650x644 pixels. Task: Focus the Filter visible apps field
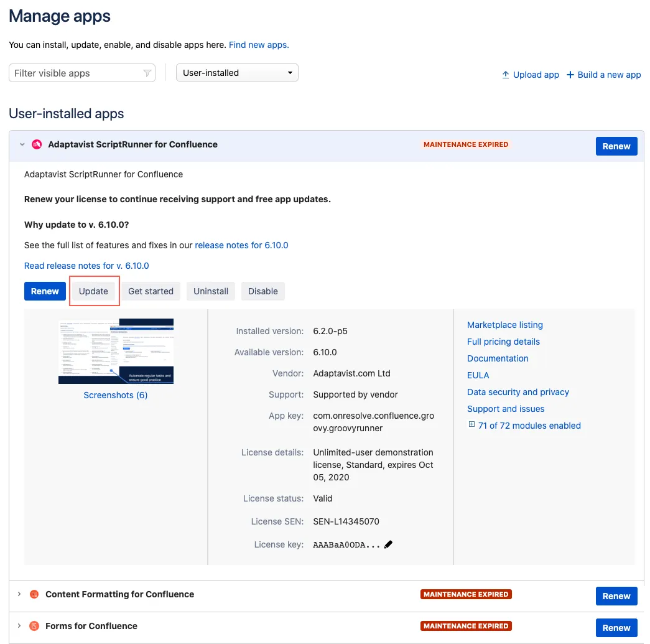click(82, 73)
